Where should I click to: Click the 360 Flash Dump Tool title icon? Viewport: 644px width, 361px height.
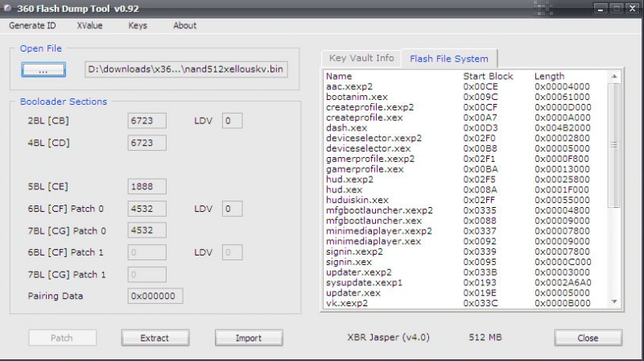coord(7,8)
